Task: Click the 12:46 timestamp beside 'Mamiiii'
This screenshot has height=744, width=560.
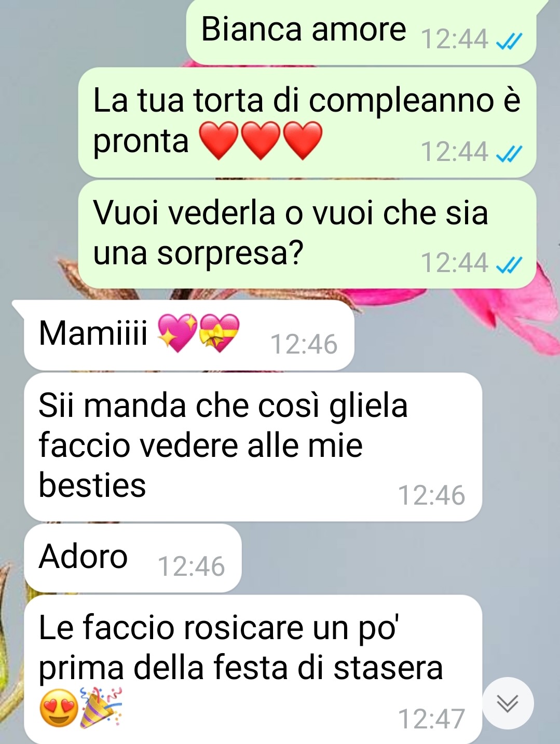Action: pyautogui.click(x=304, y=345)
